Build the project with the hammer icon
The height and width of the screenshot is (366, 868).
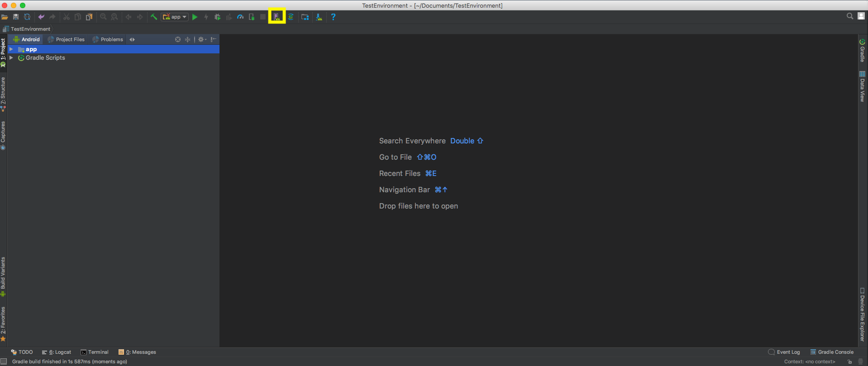pyautogui.click(x=154, y=17)
